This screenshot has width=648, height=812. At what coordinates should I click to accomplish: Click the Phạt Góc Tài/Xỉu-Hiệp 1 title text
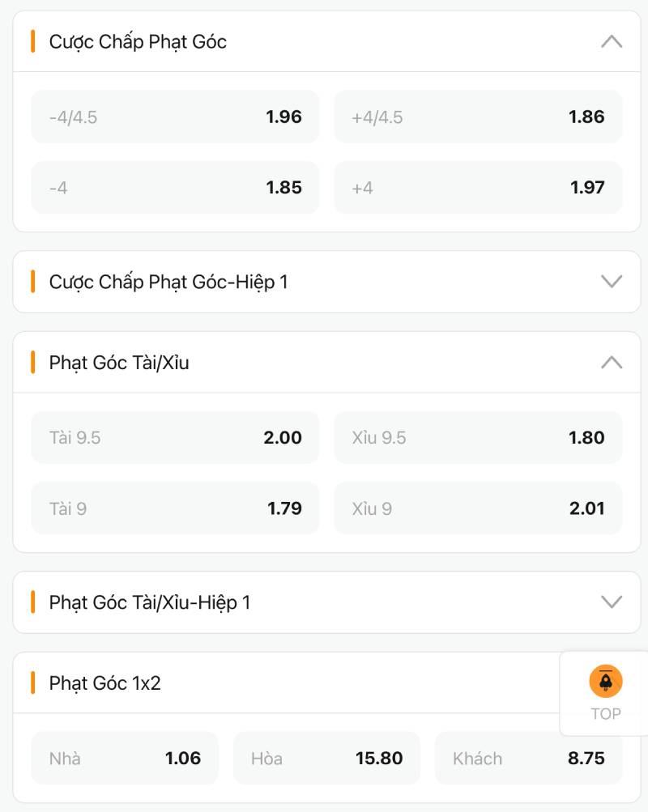coord(150,602)
